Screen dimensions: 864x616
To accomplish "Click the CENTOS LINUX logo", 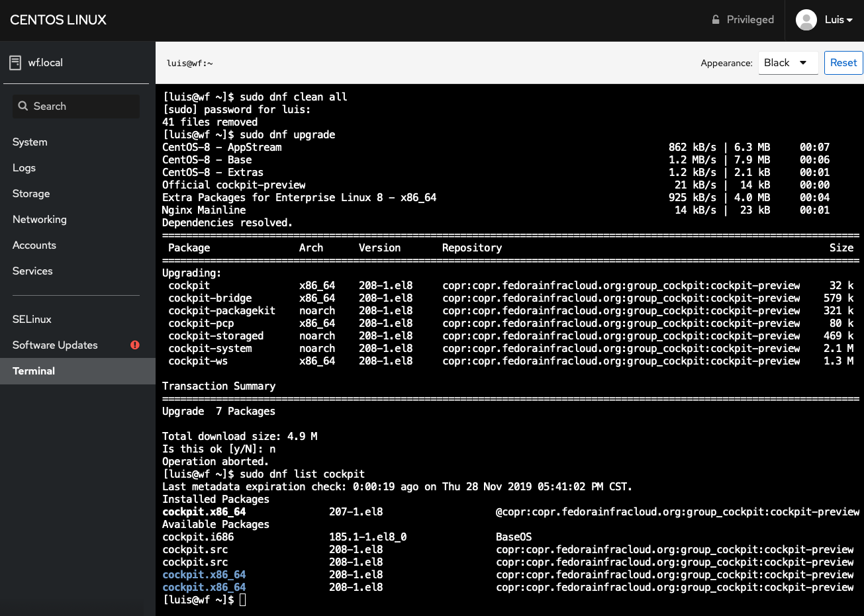I will 58,20.
